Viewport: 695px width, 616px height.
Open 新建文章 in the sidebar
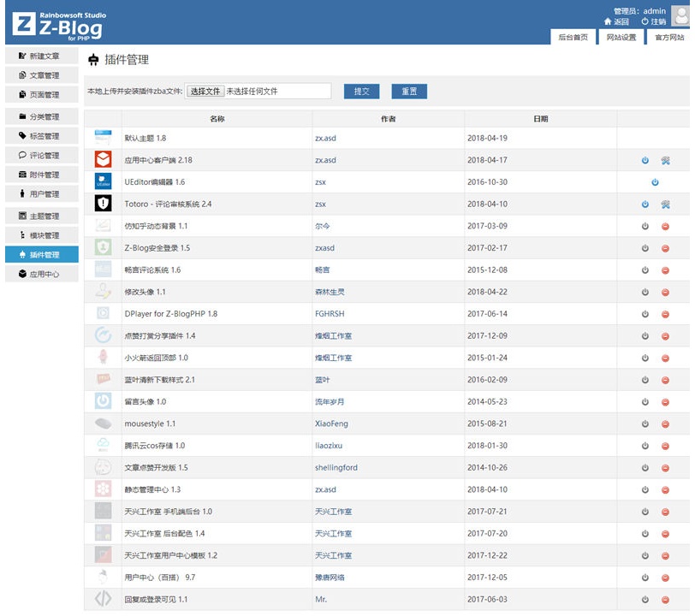42,56
